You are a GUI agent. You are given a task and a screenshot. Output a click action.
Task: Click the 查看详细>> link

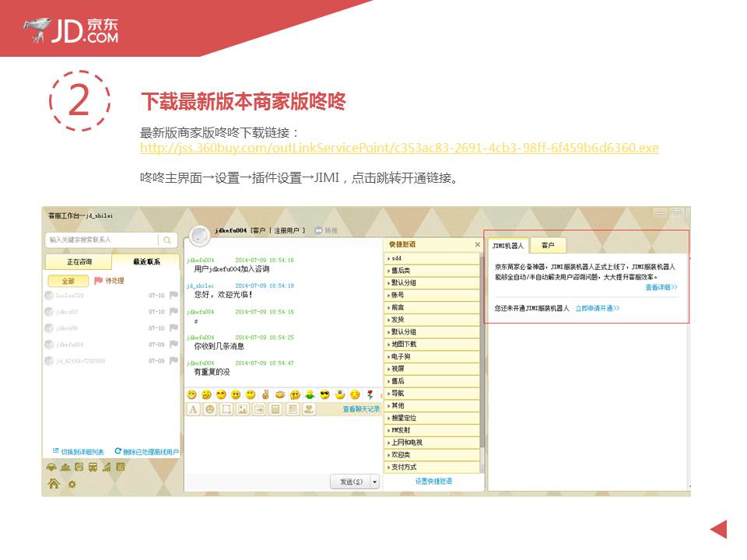(x=661, y=287)
